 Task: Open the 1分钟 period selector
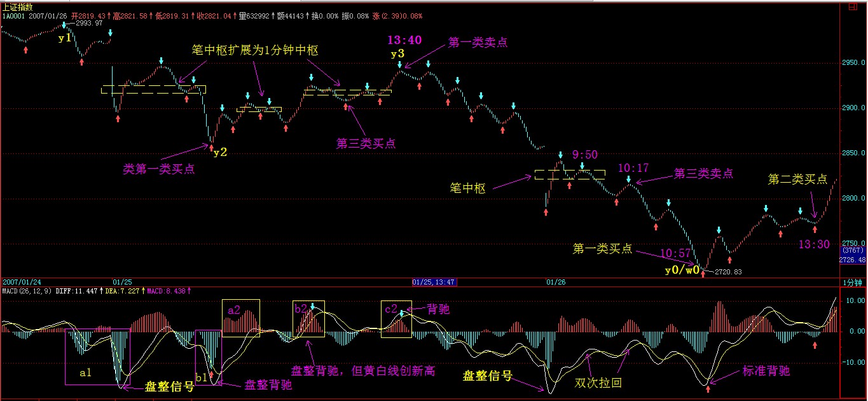click(x=853, y=281)
